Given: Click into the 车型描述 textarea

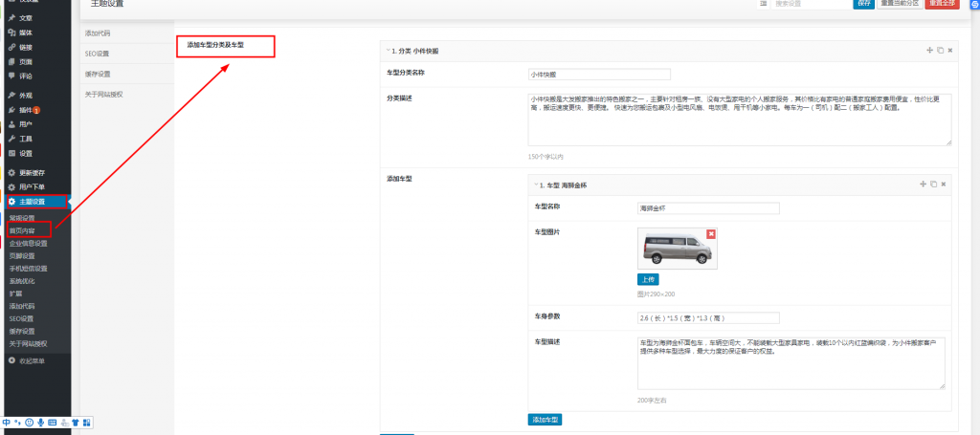Looking at the screenshot, I should [791, 363].
